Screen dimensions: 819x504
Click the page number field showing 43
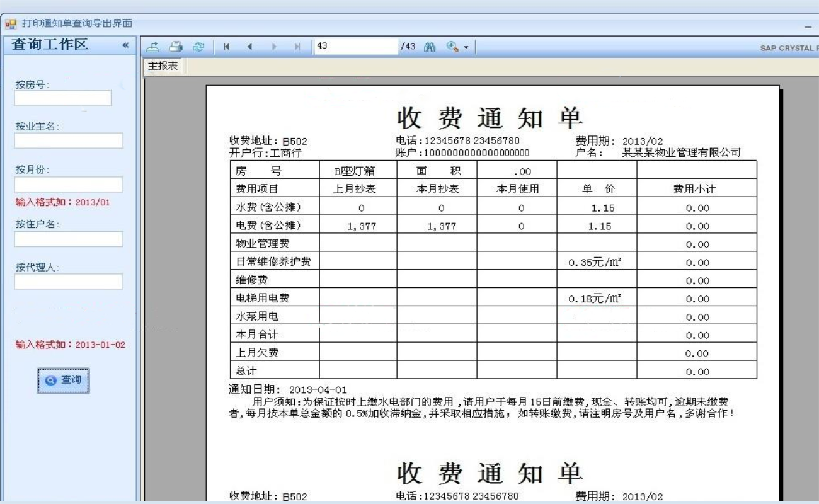[x=356, y=47]
